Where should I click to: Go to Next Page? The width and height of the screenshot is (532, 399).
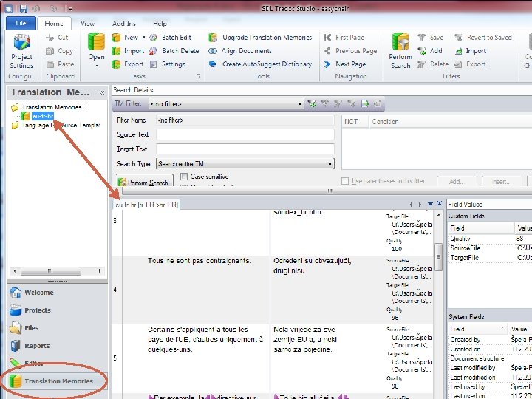coord(345,64)
